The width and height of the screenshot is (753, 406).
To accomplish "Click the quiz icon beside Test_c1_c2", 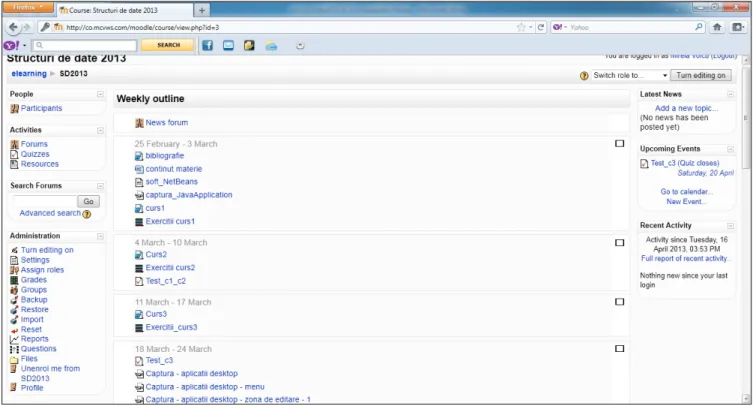I will [x=139, y=281].
